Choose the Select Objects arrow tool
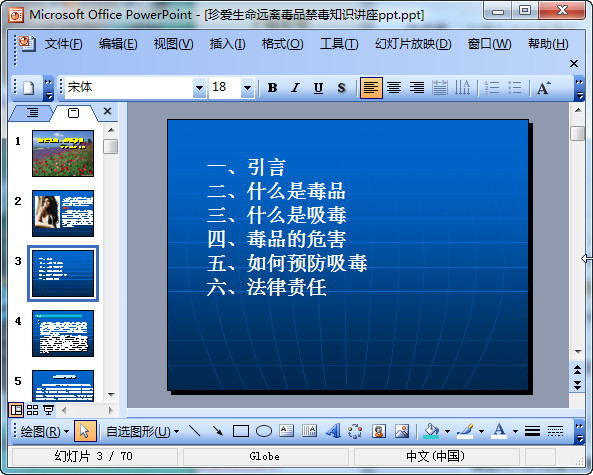Viewport: 593px width, 475px height. [x=85, y=431]
